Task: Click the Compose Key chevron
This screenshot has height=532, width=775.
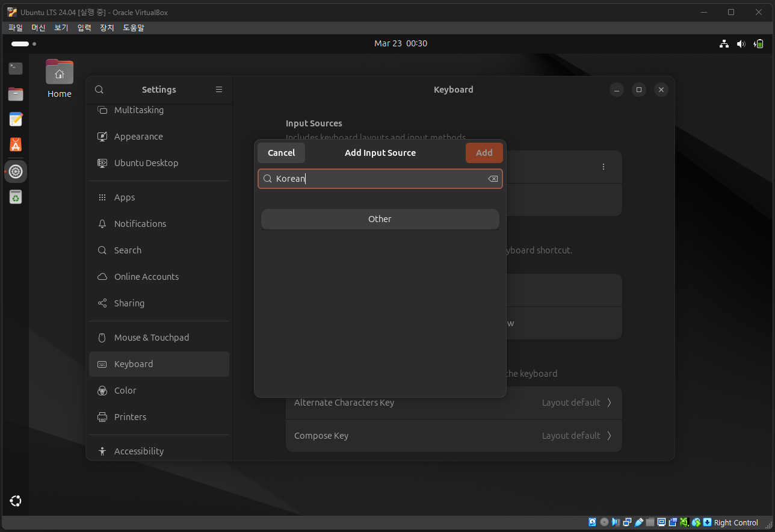Action: 609,436
